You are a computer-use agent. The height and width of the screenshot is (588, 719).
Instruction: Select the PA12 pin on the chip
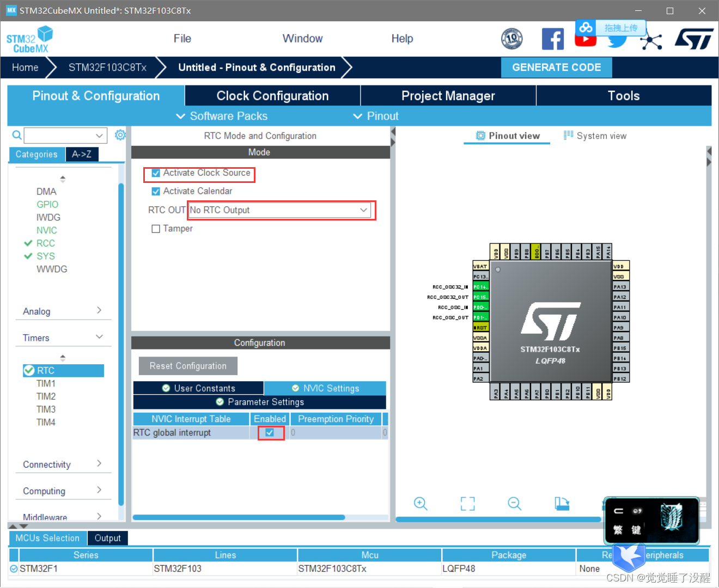tap(621, 297)
